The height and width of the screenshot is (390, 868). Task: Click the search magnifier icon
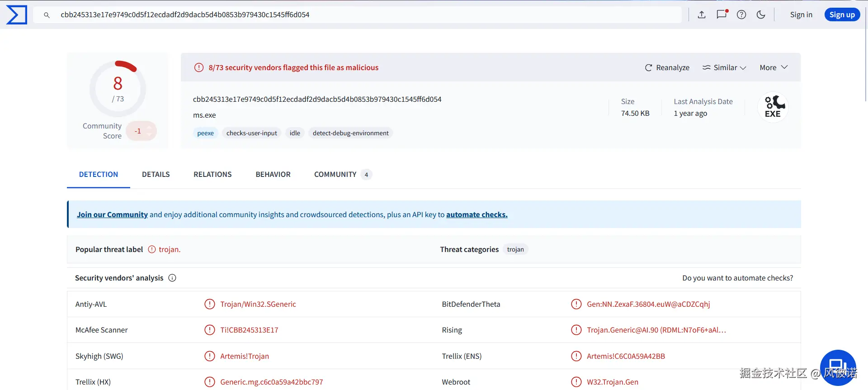(x=47, y=15)
